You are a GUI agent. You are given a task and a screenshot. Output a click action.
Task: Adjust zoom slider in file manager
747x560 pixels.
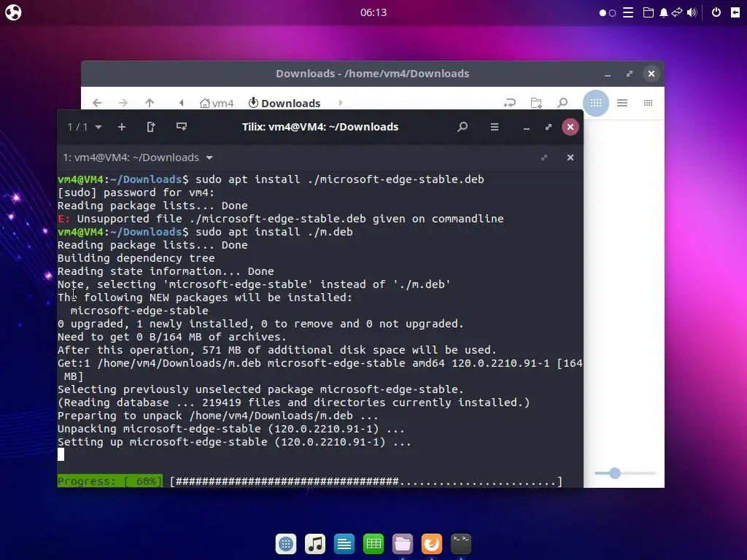pyautogui.click(x=615, y=473)
